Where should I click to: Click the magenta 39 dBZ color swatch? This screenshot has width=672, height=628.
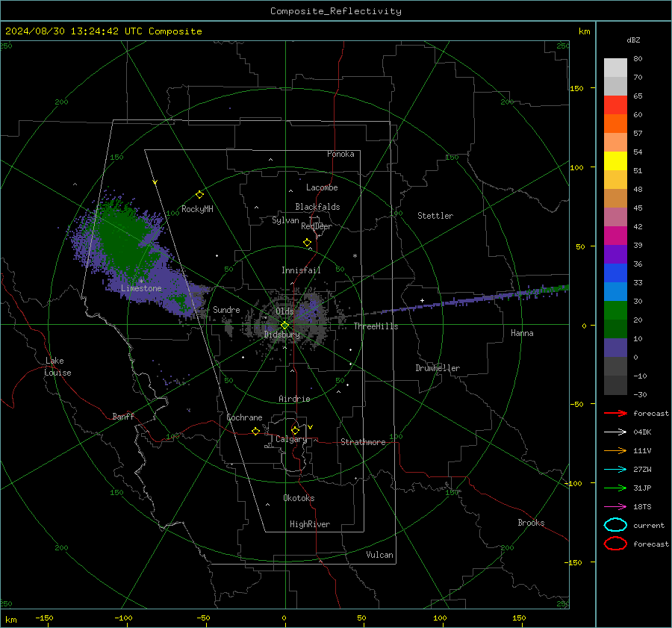(x=615, y=236)
